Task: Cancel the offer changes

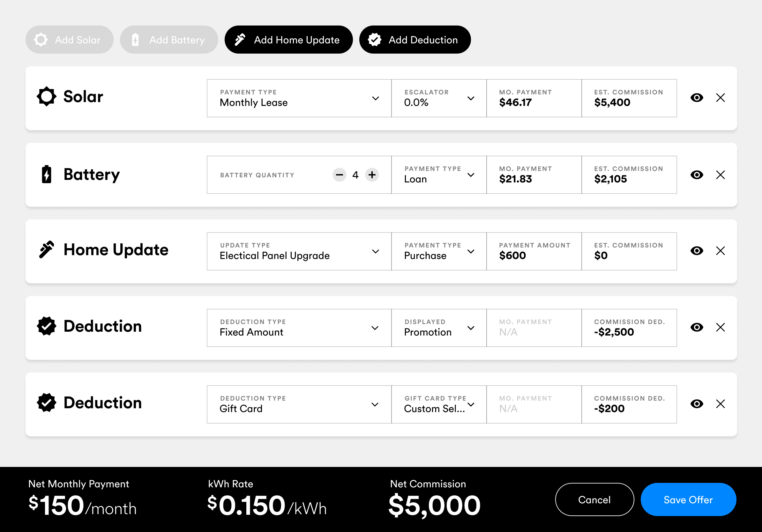Action: pos(594,499)
